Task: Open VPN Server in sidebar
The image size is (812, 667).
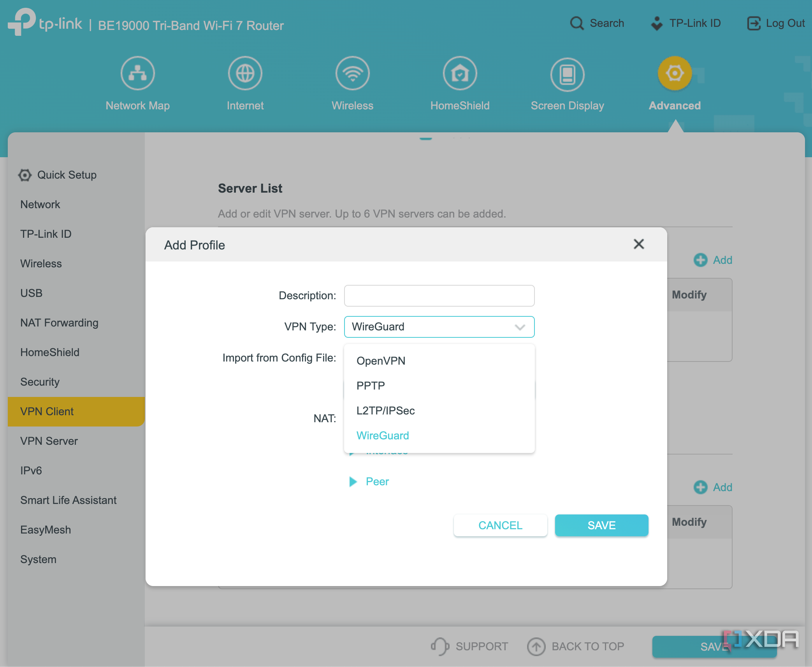Action: tap(76, 441)
